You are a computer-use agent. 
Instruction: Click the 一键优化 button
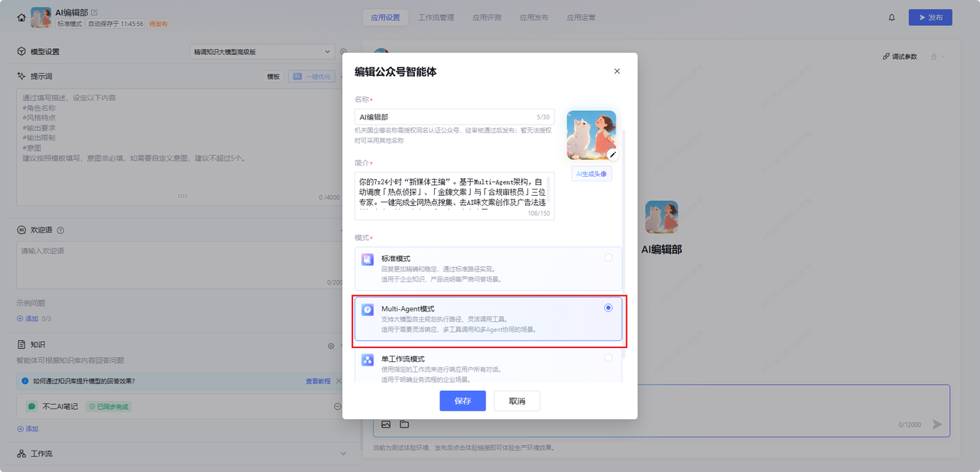pyautogui.click(x=311, y=76)
